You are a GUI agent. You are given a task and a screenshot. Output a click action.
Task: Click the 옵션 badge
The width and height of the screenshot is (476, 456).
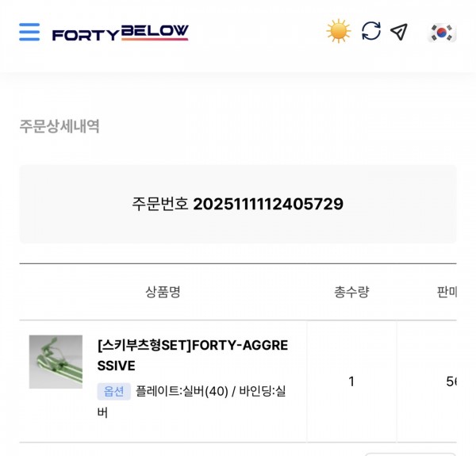point(113,391)
